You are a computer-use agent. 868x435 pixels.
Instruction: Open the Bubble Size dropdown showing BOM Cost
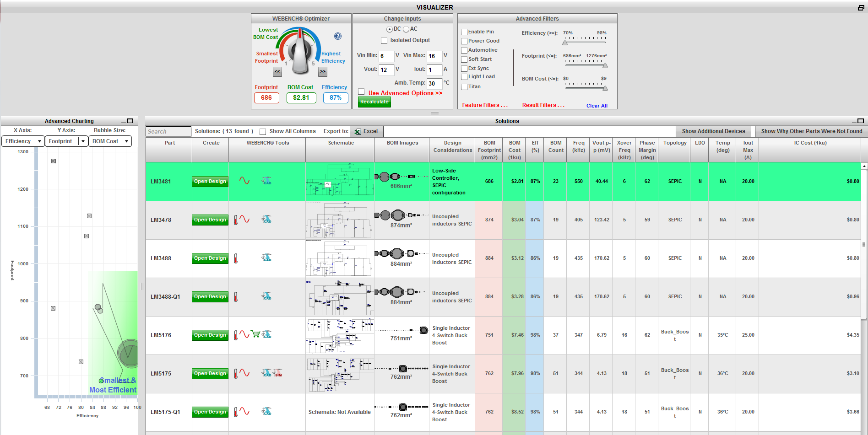[x=126, y=141]
